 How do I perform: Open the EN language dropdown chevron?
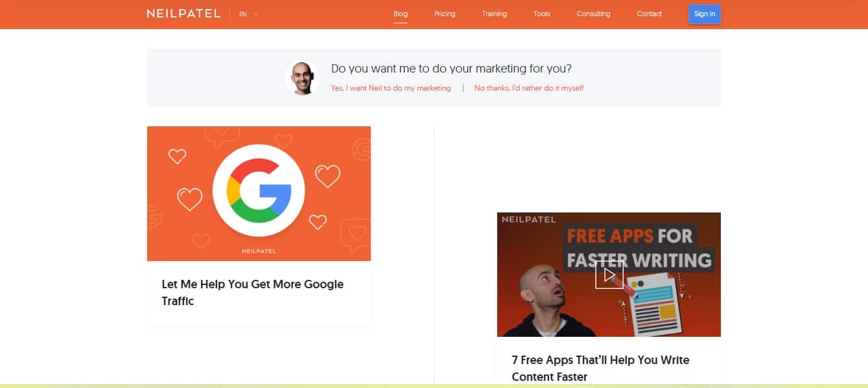point(256,14)
